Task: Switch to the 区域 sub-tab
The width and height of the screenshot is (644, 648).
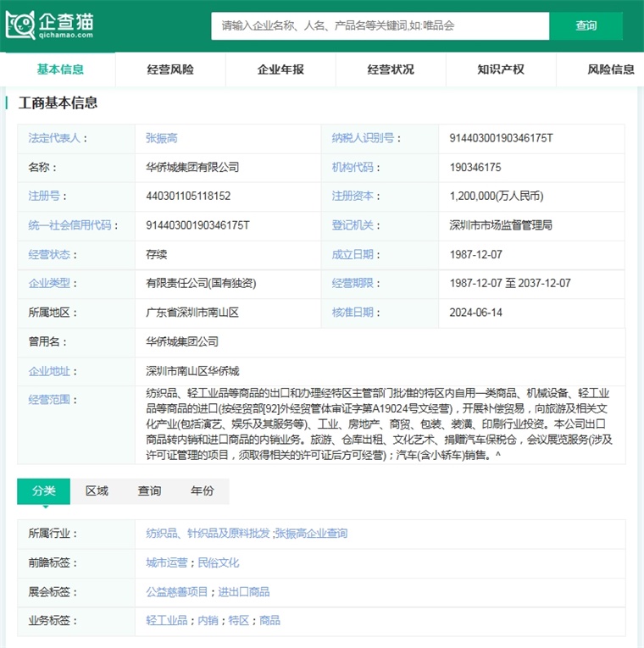Action: (97, 491)
